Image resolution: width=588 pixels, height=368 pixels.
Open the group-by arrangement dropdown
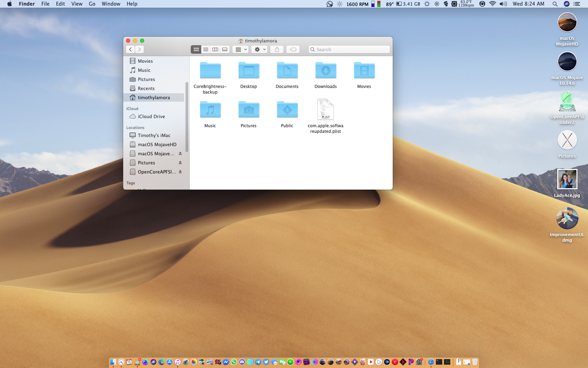pyautogui.click(x=240, y=49)
